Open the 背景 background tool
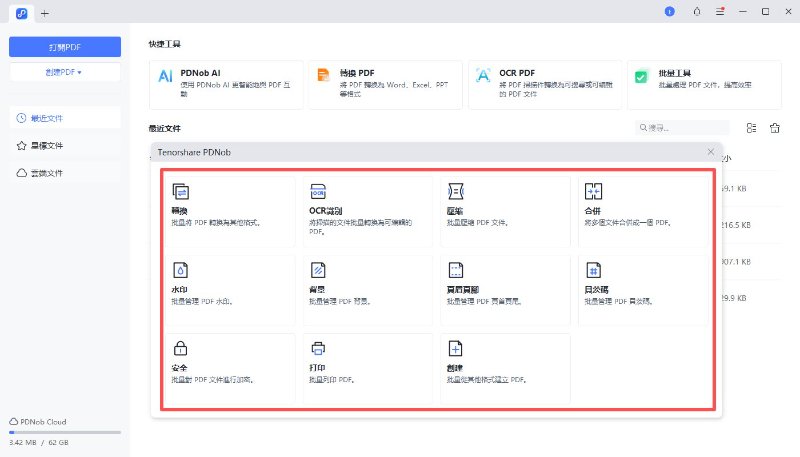 point(366,290)
